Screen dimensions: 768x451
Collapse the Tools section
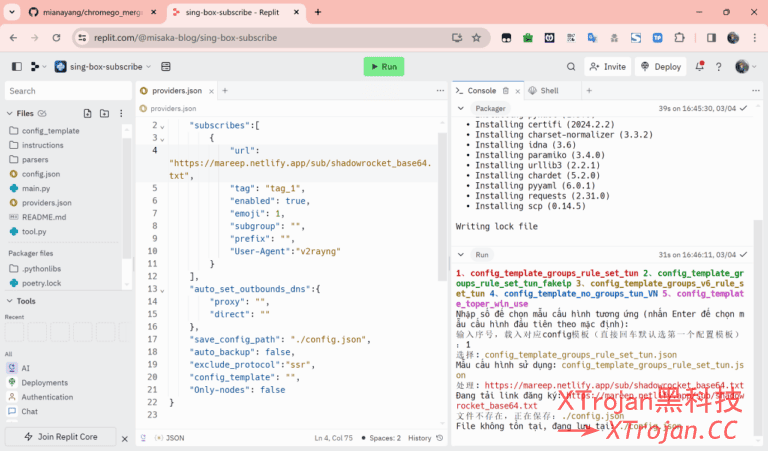pyautogui.click(x=11, y=301)
